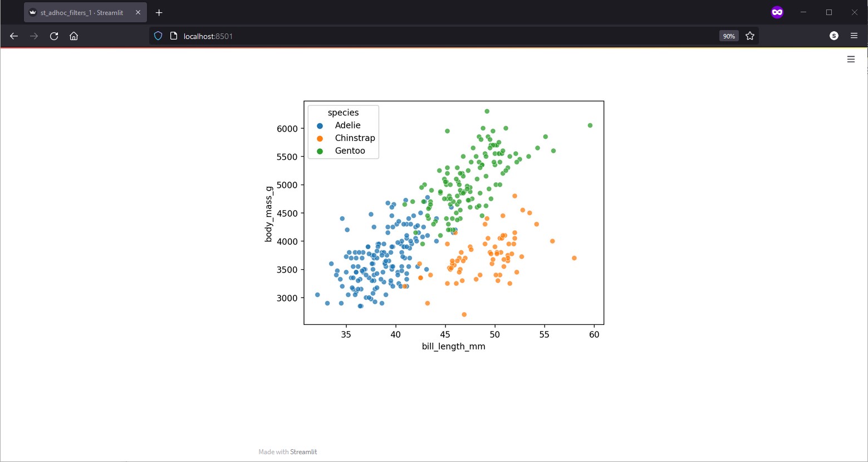Click the Chinstrap legend entry
The width and height of the screenshot is (868, 462).
354,138
